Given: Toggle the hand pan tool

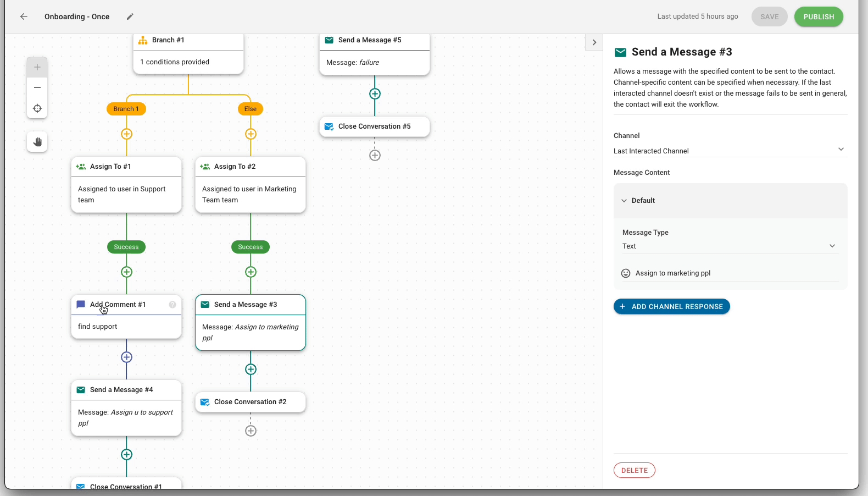Looking at the screenshot, I should [37, 142].
